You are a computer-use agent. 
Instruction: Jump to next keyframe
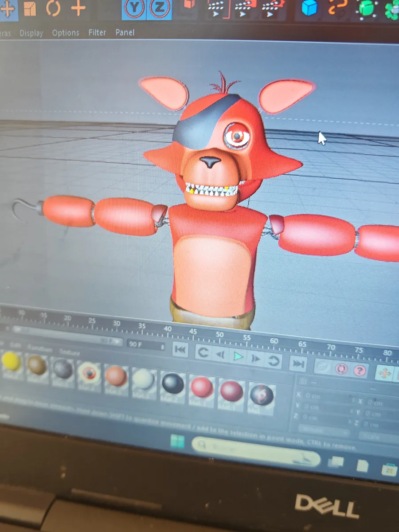[274, 360]
